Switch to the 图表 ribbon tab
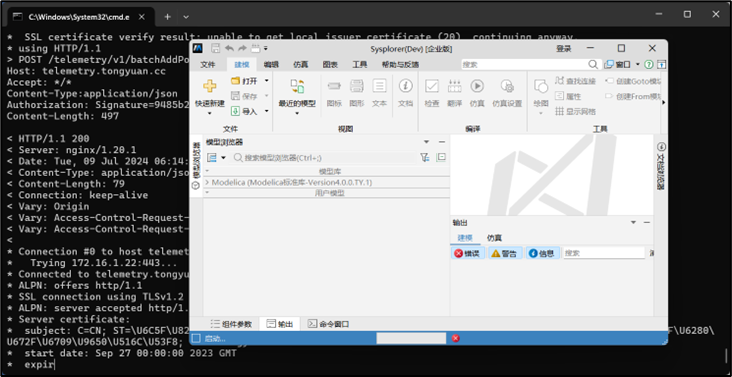 tap(330, 65)
